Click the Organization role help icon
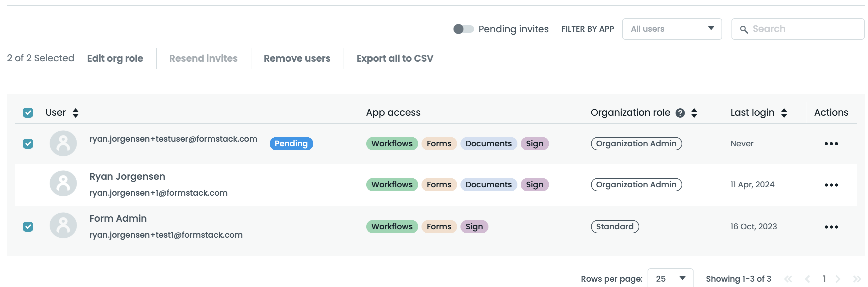868x287 pixels. 680,113
